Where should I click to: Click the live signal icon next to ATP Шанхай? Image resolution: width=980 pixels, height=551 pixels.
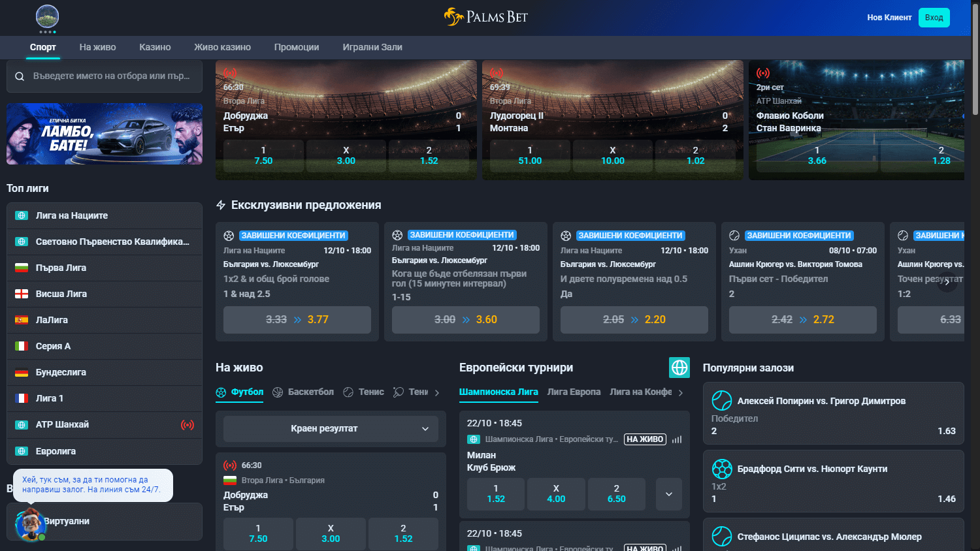188,425
